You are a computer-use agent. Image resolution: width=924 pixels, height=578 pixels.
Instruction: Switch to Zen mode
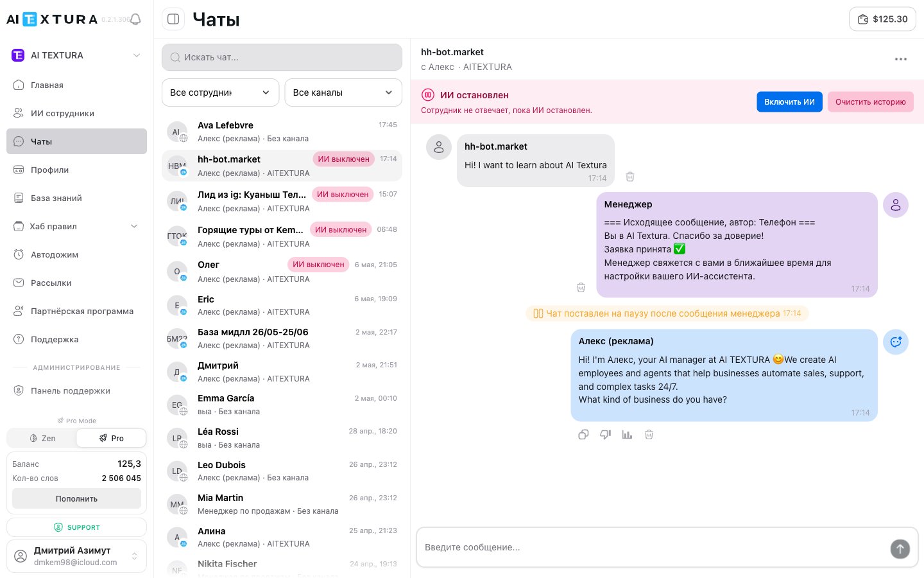[x=42, y=438]
